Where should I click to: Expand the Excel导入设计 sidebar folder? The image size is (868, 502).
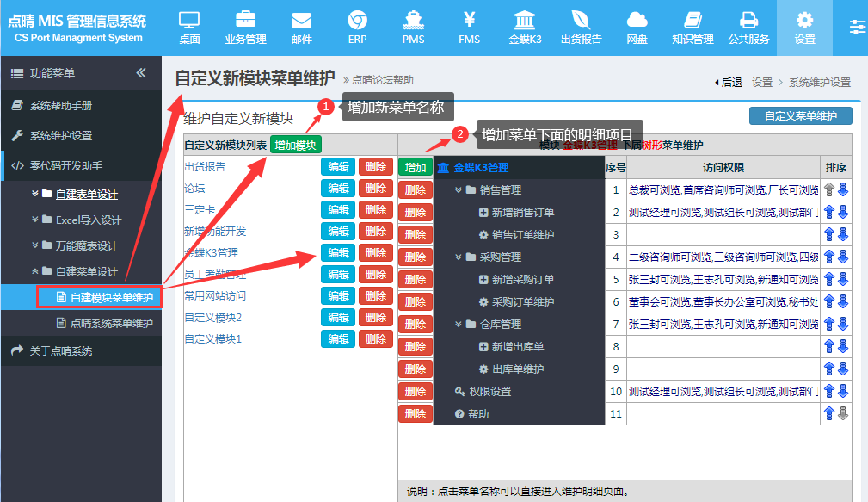tap(35, 220)
